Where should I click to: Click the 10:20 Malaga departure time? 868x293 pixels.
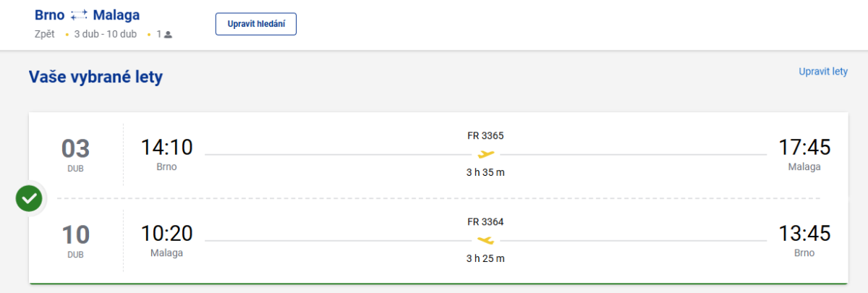point(166,234)
